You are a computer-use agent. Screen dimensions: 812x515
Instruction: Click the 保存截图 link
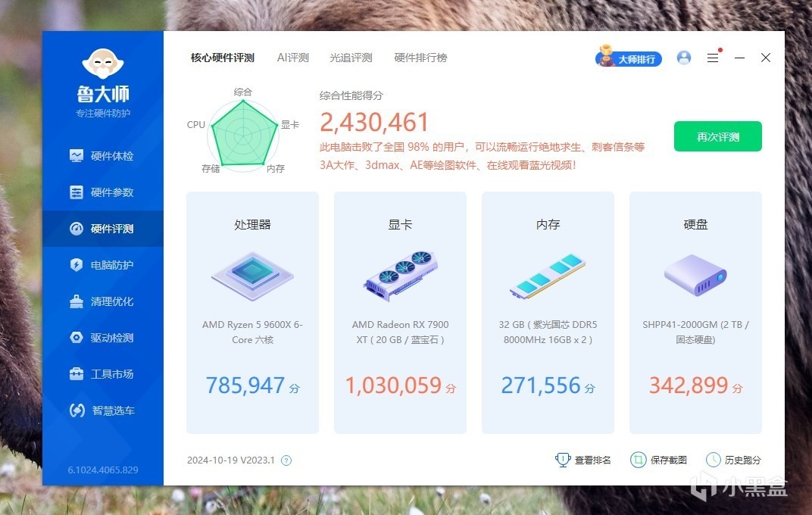pos(659,460)
